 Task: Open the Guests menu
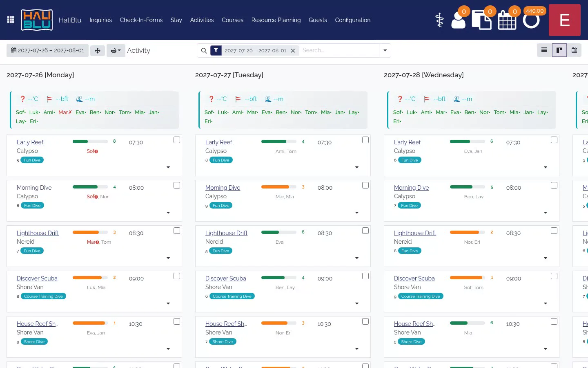(318, 20)
